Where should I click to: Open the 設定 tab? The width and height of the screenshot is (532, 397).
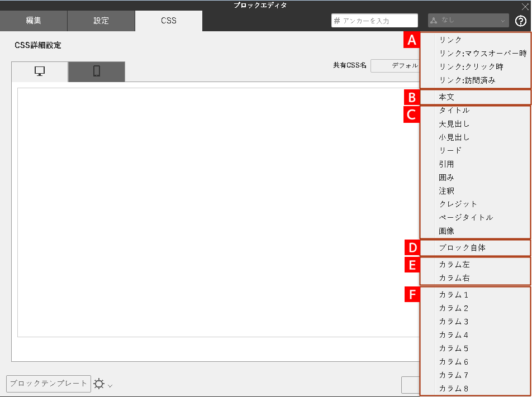101,21
